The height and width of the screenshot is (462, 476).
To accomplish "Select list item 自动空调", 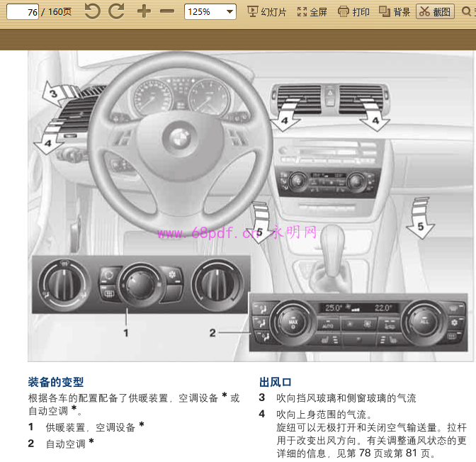I will [66, 444].
